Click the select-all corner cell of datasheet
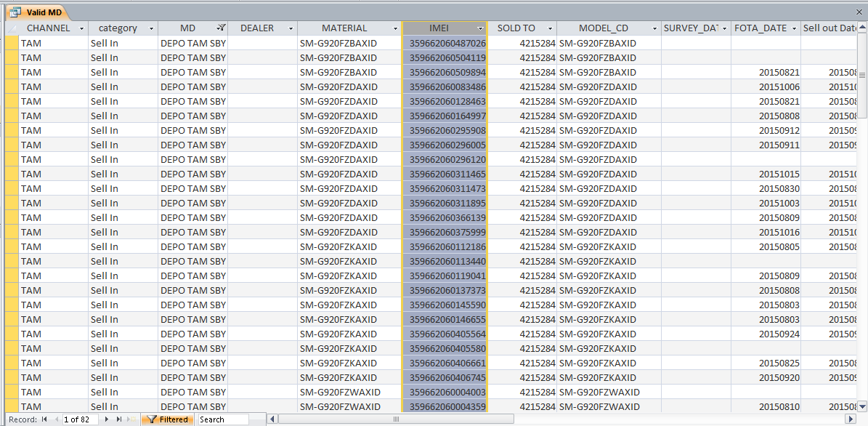 pos(12,28)
